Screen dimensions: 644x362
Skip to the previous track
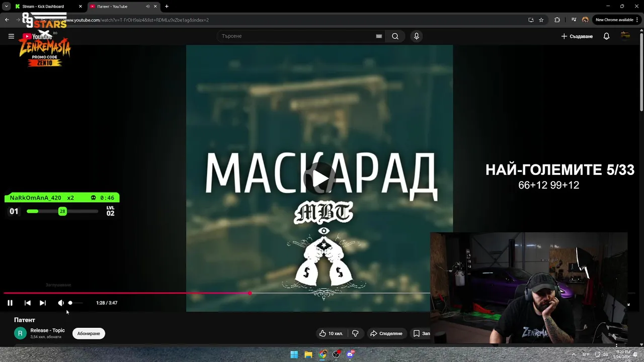(x=28, y=303)
